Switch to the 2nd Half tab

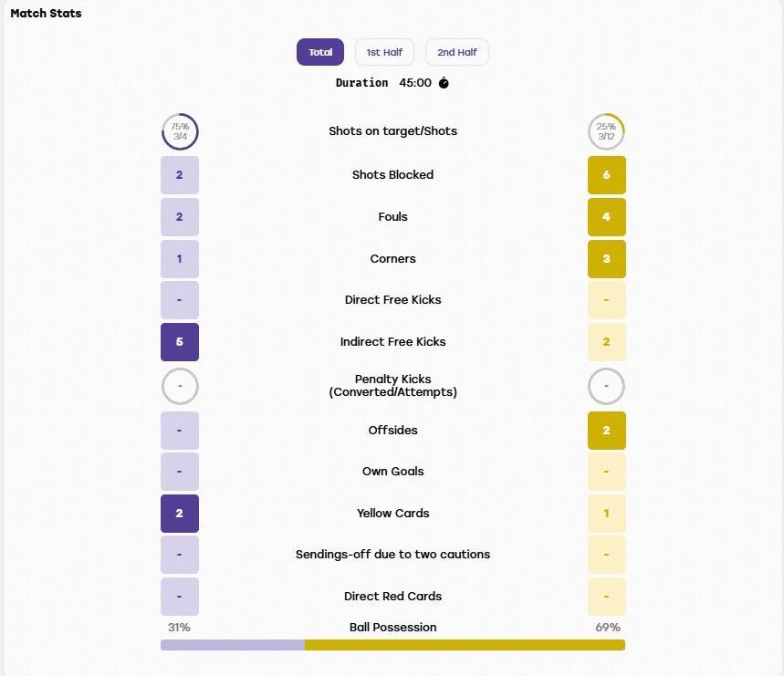tap(457, 52)
